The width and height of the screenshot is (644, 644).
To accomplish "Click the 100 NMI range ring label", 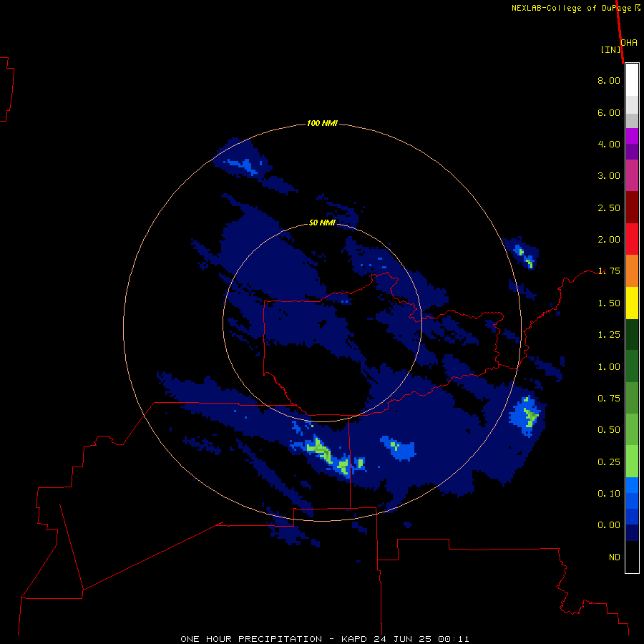I will 322,123.
